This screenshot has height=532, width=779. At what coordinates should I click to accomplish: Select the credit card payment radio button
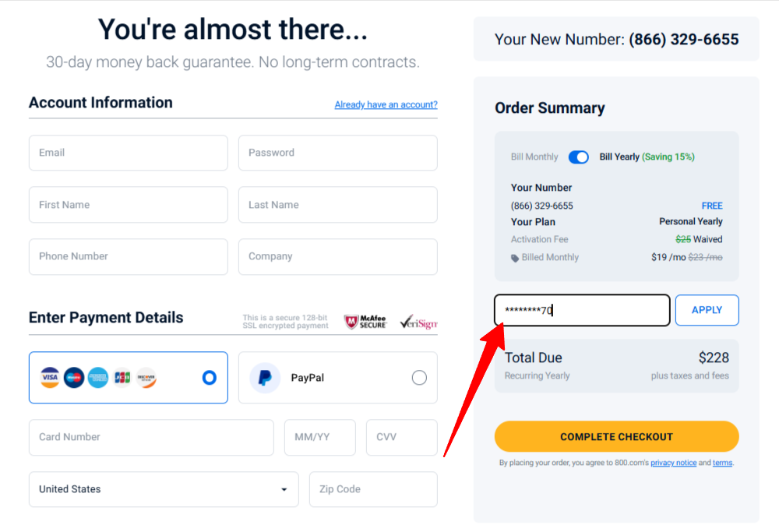tap(209, 378)
